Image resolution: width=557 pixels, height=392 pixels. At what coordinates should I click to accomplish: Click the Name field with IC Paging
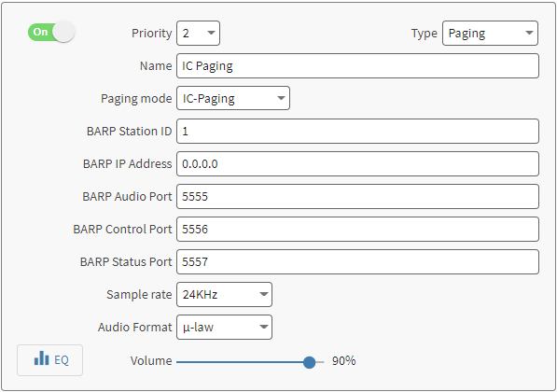point(357,65)
